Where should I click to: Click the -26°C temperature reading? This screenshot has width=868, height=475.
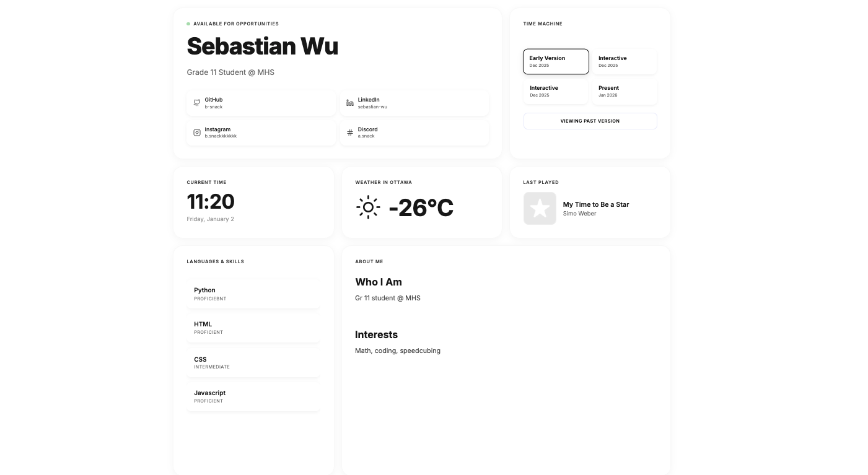421,208
